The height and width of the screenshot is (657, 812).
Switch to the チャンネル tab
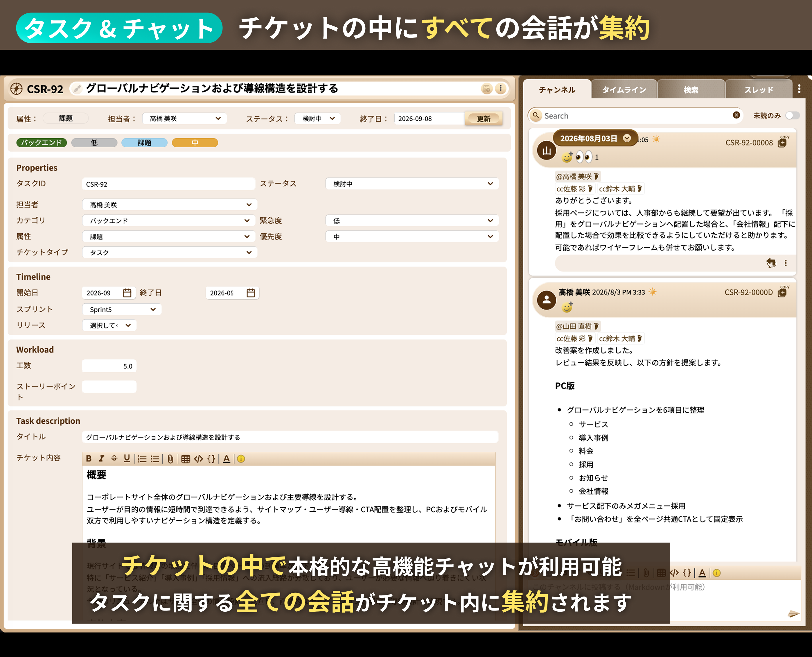[557, 90]
